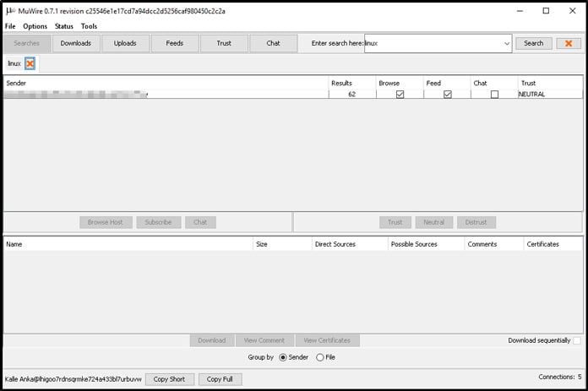
Task: Click the search text field containing linux
Action: click(433, 43)
